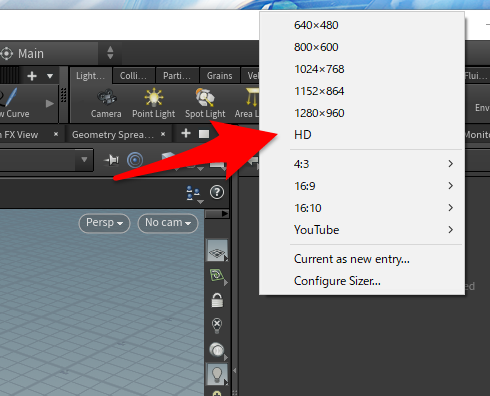Viewport: 490px width, 396px height.
Task: Toggle the lock camera padlock icon
Action: (x=217, y=300)
